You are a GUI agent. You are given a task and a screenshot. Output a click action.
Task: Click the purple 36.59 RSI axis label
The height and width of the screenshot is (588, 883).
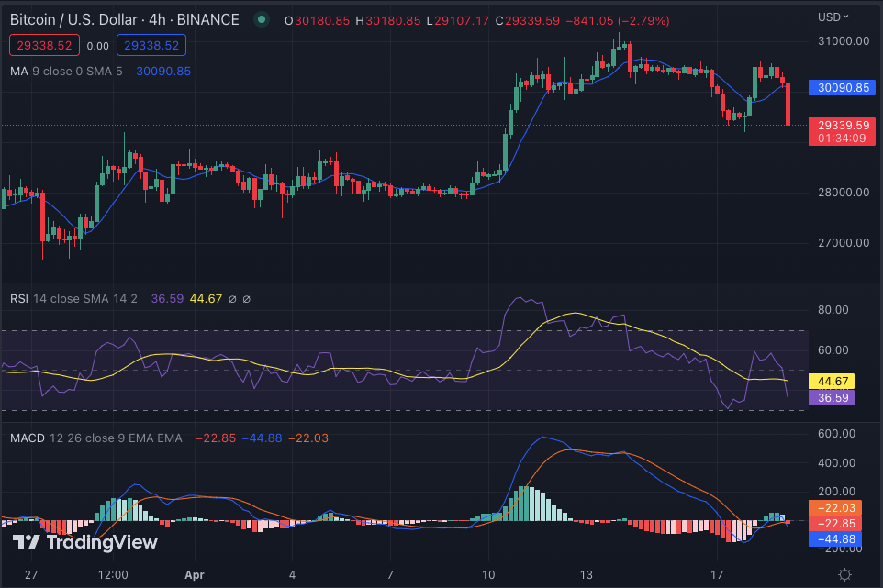tap(832, 398)
